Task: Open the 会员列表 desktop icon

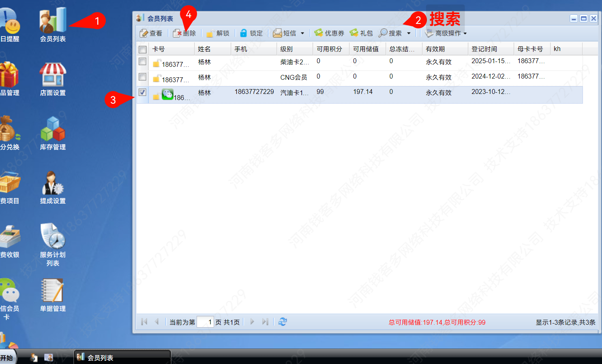Action: pyautogui.click(x=53, y=24)
